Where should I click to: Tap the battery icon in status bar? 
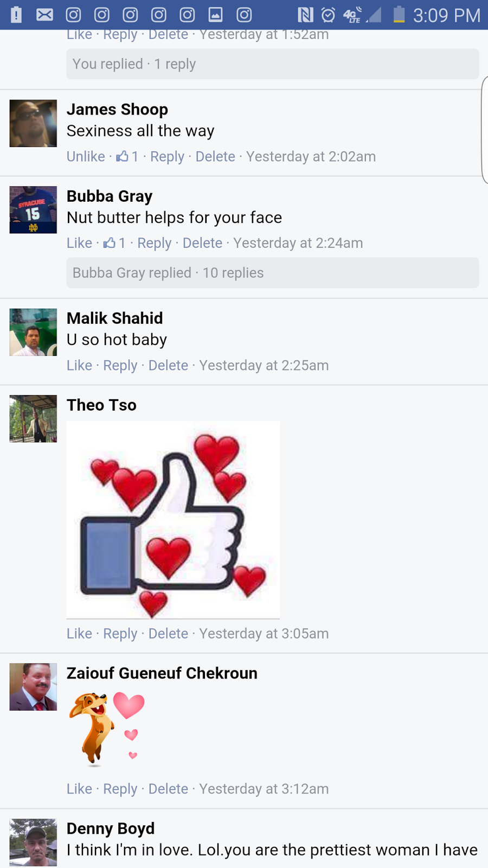pos(399,15)
